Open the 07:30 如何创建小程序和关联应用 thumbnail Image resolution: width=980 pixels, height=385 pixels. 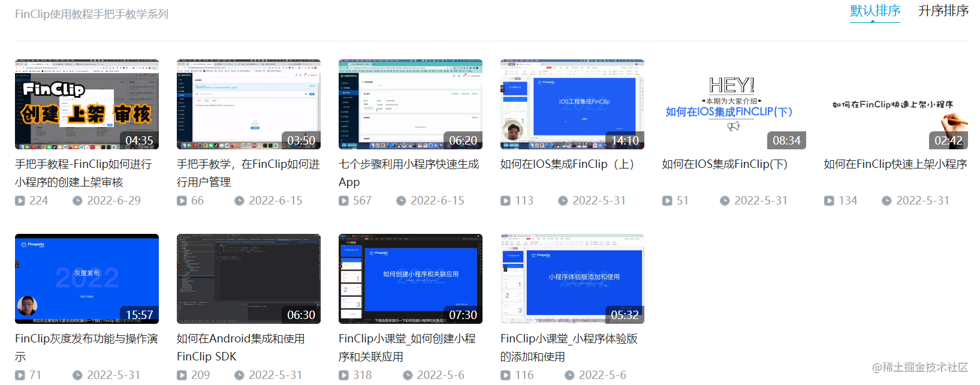pos(411,279)
